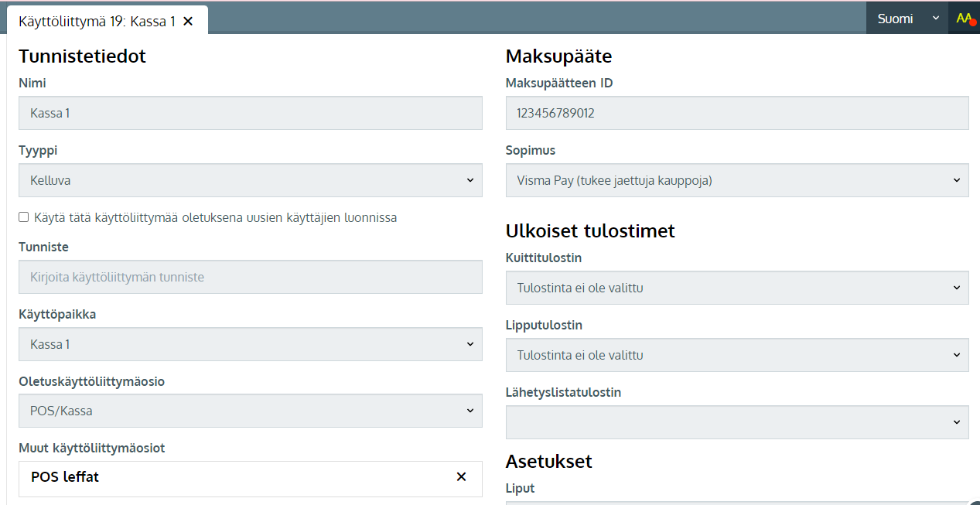Click the Asetukset heading

pos(548,461)
